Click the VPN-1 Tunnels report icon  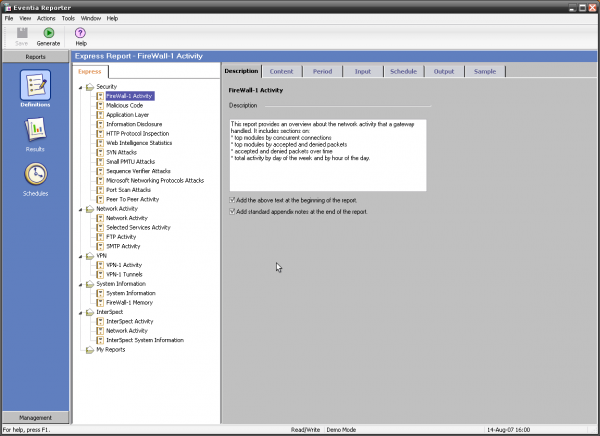tap(100, 274)
